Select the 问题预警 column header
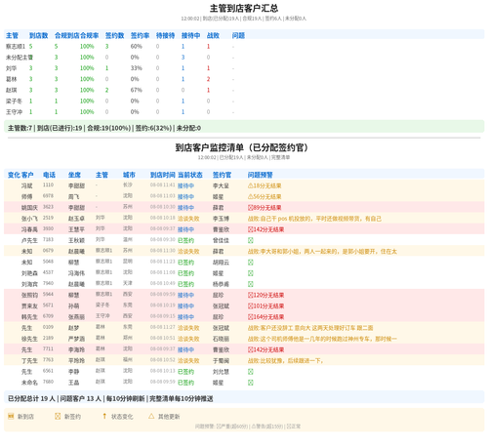Viewport: 488px width, 448px height. point(261,175)
